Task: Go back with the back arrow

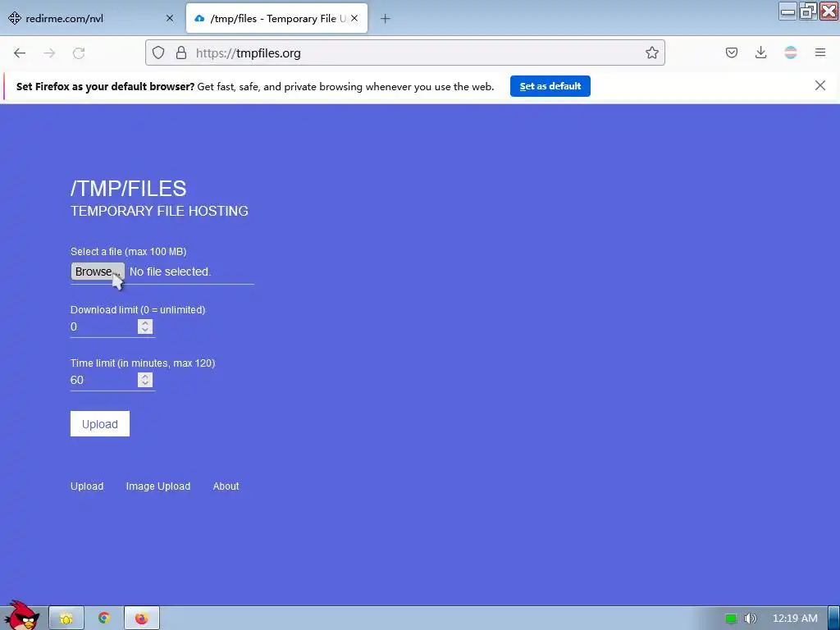Action: coord(20,53)
